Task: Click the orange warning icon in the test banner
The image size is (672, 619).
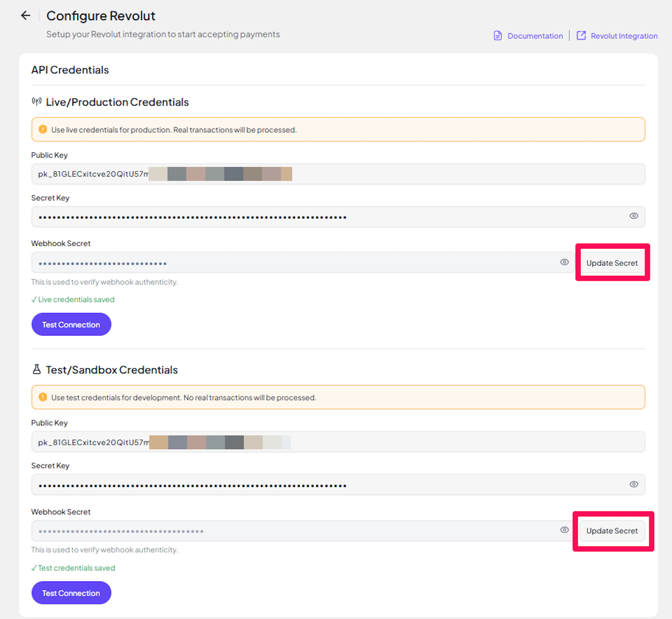Action: [x=43, y=397]
